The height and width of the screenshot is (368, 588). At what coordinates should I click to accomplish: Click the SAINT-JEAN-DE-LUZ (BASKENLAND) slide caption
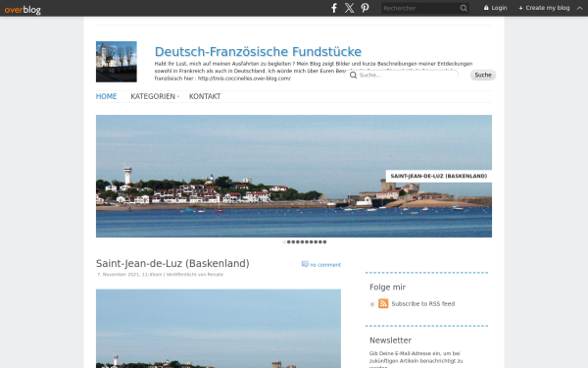click(439, 176)
